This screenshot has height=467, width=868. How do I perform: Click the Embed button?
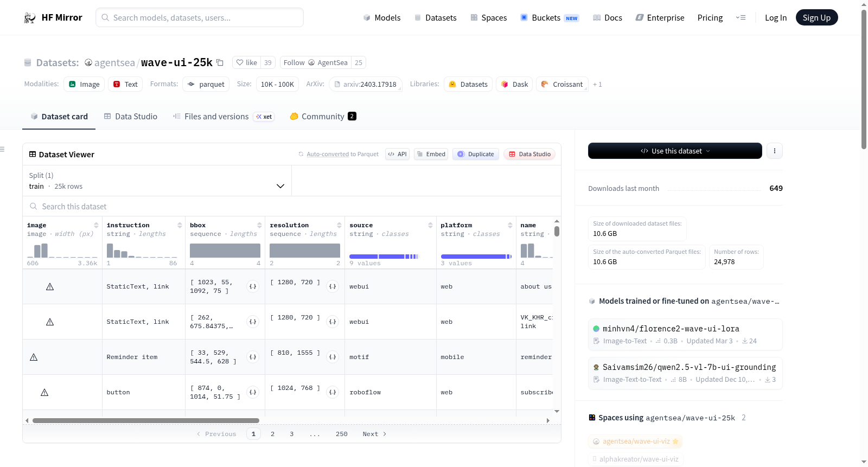pos(431,154)
